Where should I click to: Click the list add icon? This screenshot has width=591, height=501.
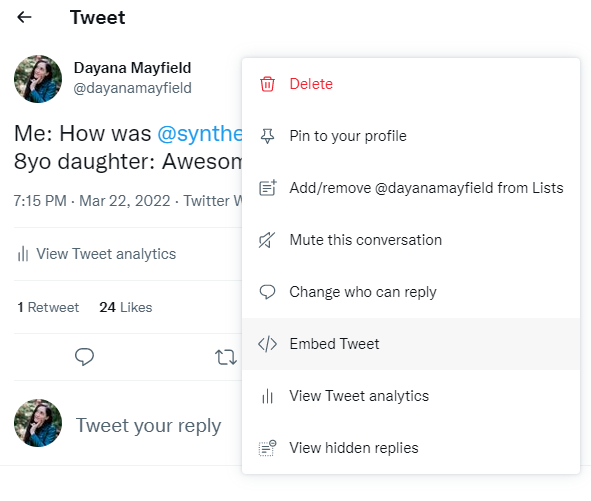point(268,188)
